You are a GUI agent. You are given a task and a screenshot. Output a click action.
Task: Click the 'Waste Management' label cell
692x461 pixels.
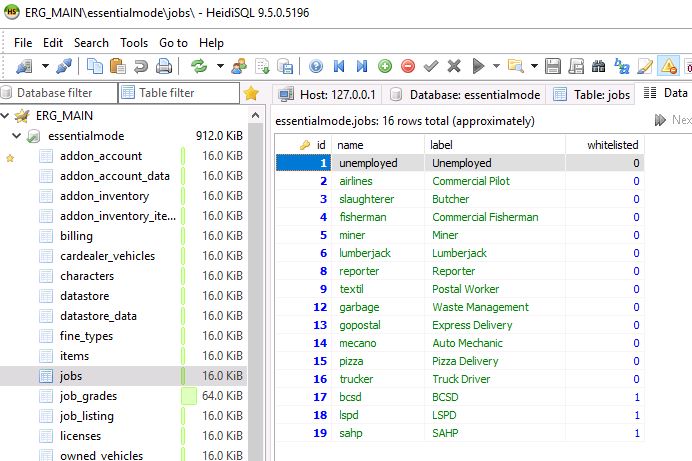[x=495, y=307]
